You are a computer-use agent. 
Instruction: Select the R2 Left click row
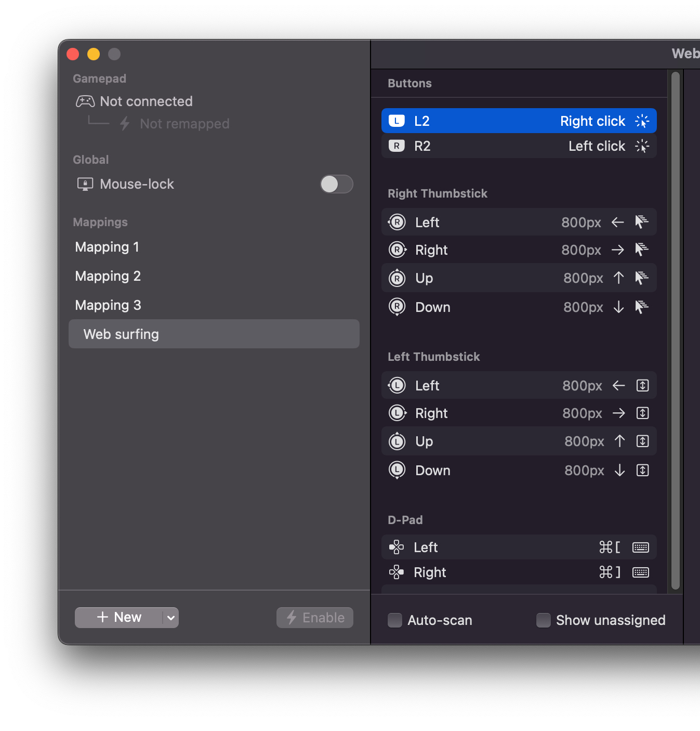[x=519, y=146]
